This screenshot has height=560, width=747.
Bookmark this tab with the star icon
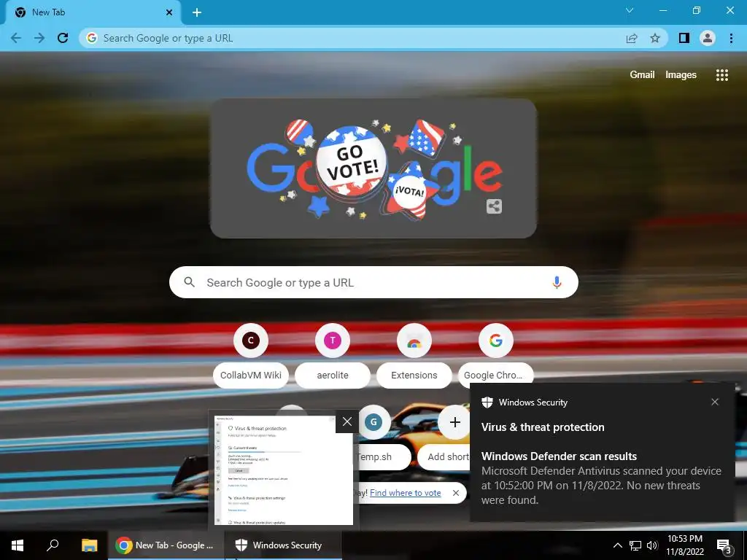pos(655,38)
